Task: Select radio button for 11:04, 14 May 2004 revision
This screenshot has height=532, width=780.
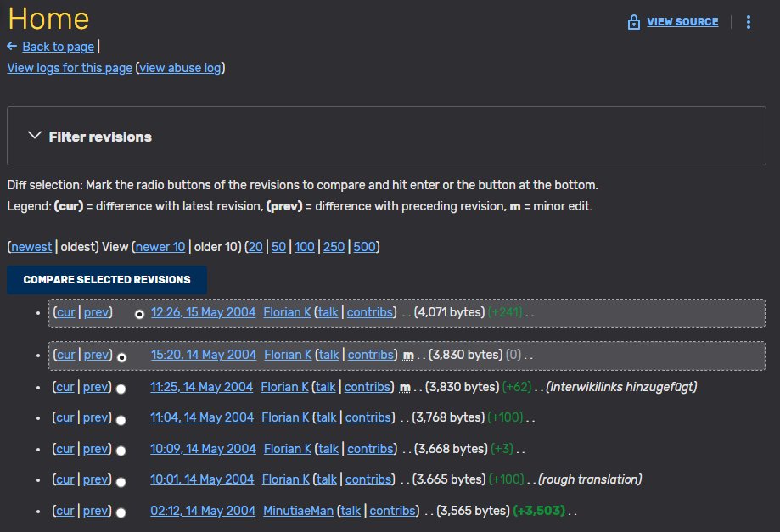Action: 121,420
